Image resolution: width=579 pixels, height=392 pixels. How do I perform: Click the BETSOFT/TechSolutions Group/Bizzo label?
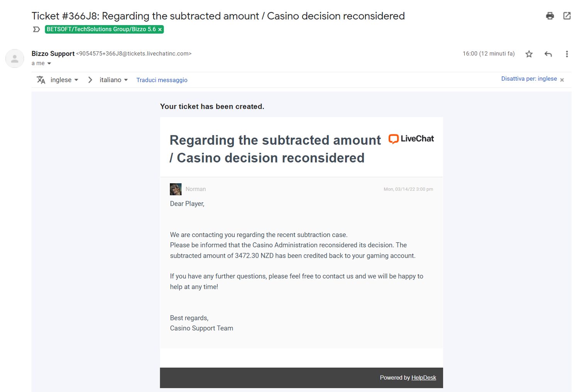pos(101,29)
